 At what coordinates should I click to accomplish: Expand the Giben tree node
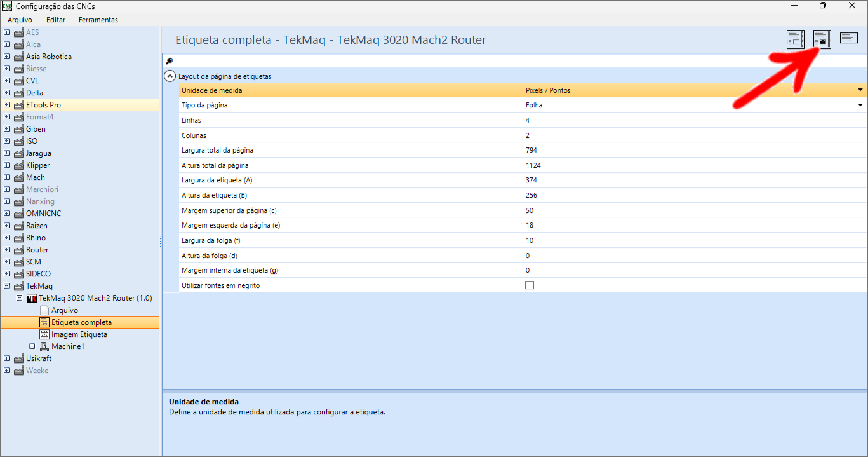(6, 129)
